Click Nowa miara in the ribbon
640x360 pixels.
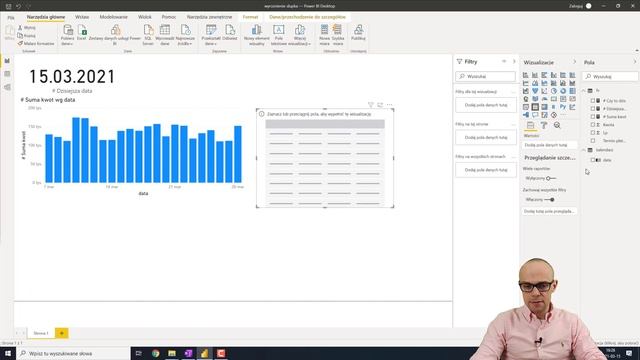324,35
